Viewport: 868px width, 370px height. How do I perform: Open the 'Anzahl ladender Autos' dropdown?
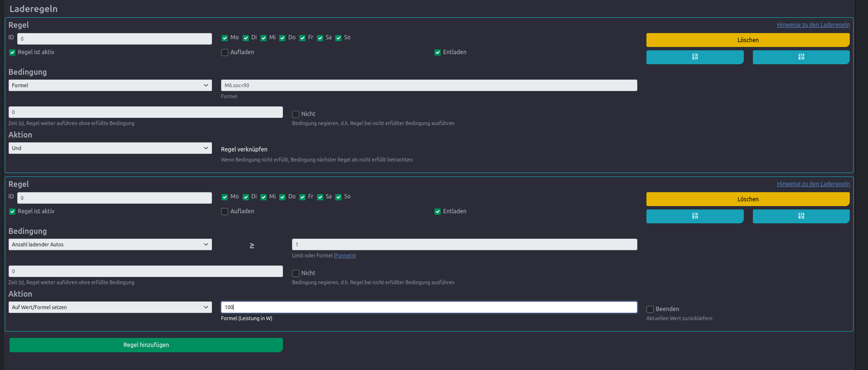click(110, 244)
